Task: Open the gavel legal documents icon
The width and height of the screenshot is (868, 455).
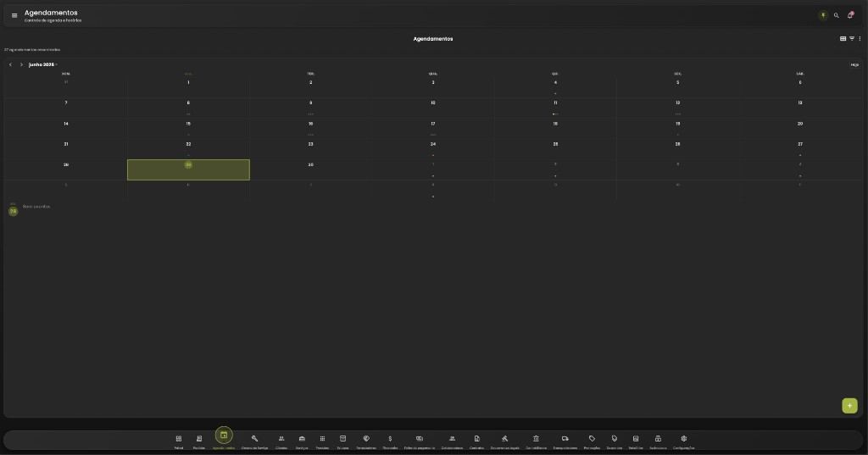Action: click(505, 441)
